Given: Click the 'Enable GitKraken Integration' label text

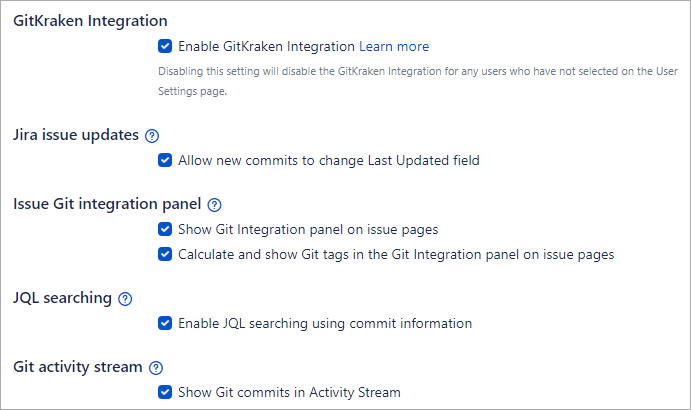Looking at the screenshot, I should [266, 46].
